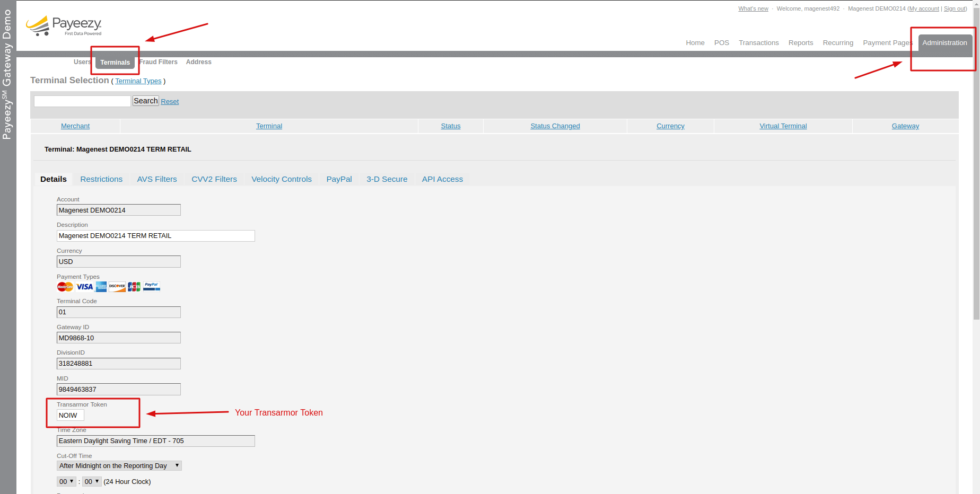Sort by the Status column header
Image resolution: width=980 pixels, height=494 pixels.
[451, 126]
